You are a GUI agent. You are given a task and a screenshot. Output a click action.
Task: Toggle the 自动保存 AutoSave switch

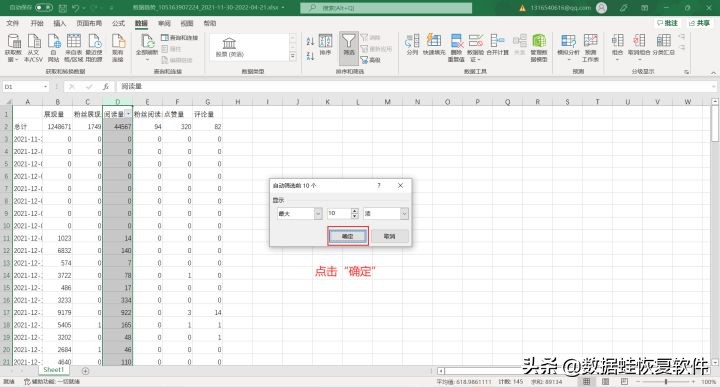(x=44, y=8)
